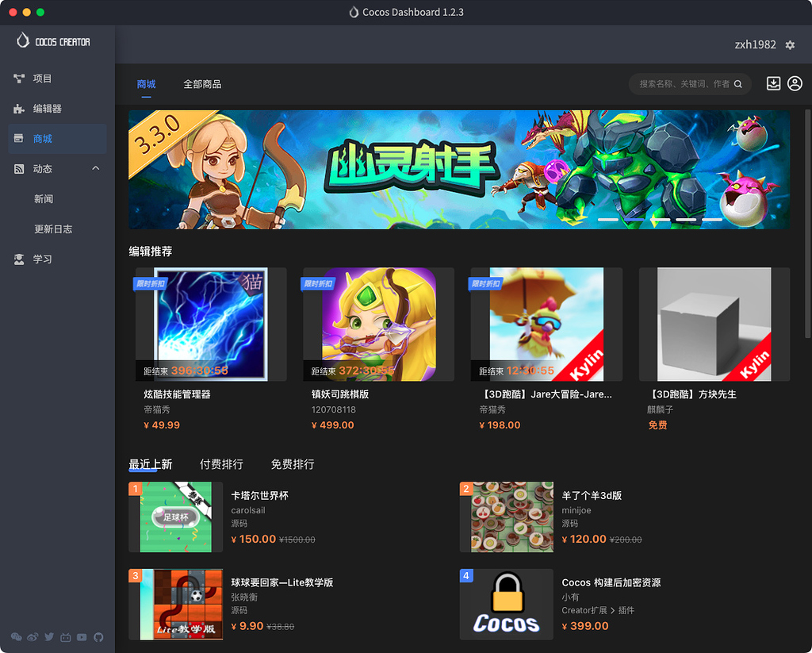Open the YouTube footer icon

[x=81, y=636]
